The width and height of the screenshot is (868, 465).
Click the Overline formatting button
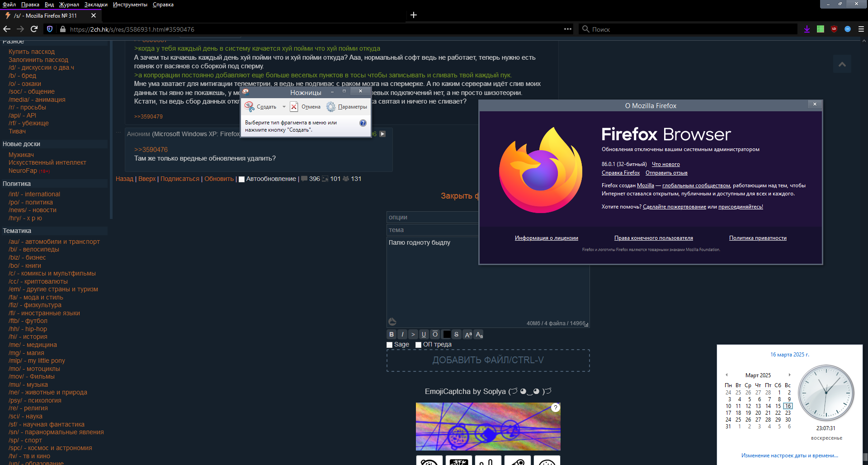click(x=435, y=334)
